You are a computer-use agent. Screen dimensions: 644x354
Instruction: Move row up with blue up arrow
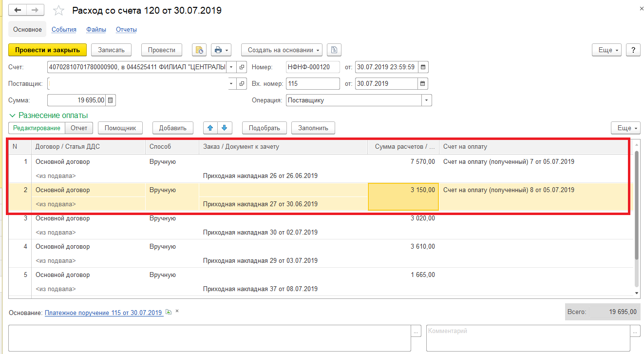click(210, 128)
